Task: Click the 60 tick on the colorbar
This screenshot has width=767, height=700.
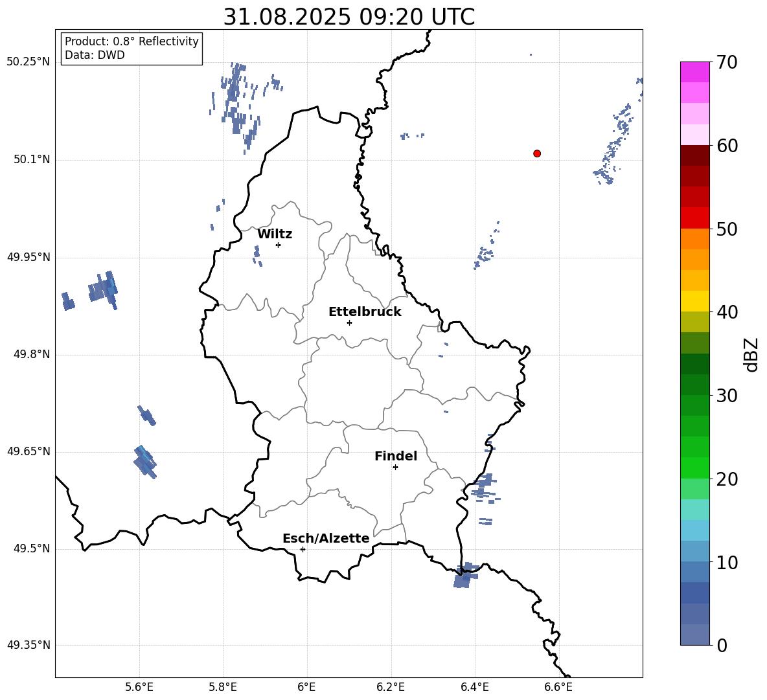Action: [727, 146]
